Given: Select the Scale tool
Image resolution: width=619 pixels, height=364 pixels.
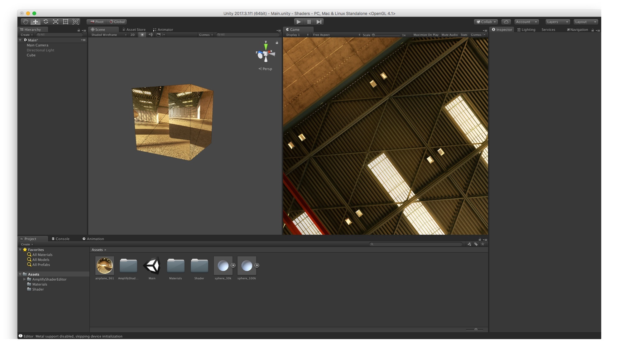Looking at the screenshot, I should tap(55, 22).
